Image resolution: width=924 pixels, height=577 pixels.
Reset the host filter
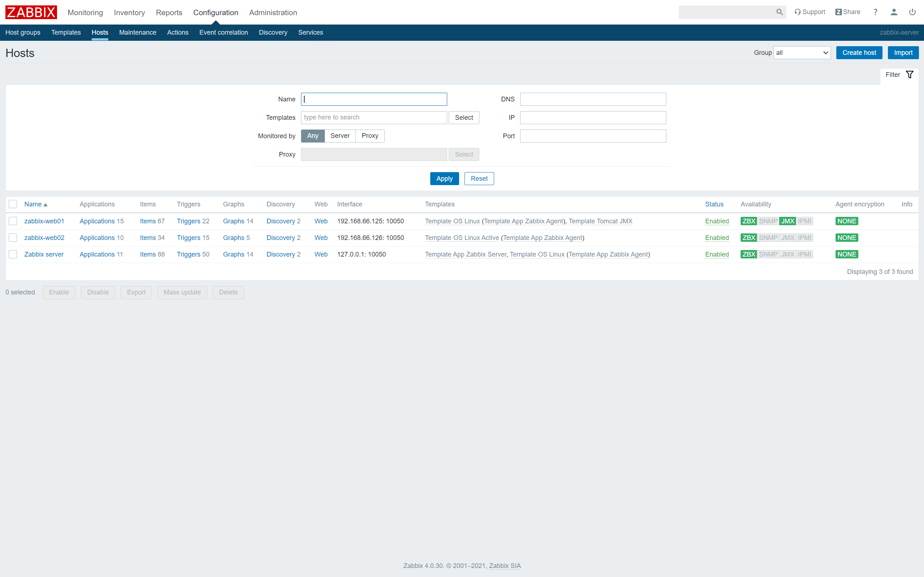[479, 179]
